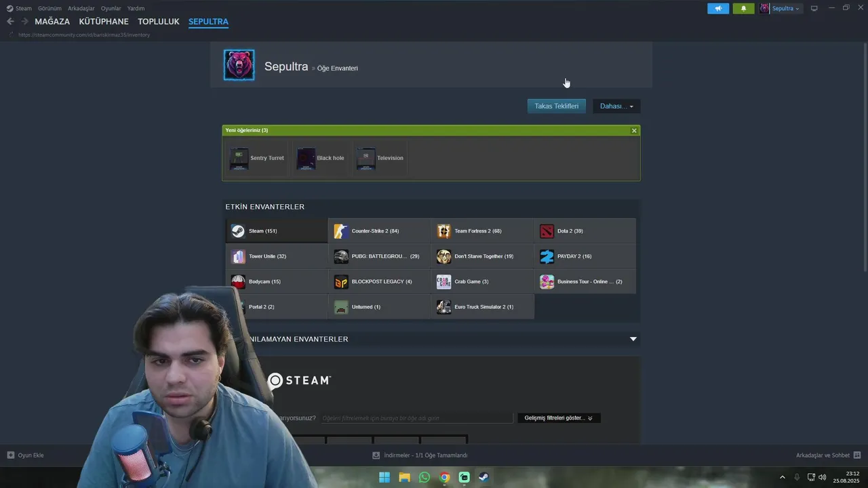The width and height of the screenshot is (868, 488).
Task: Open BLOCKPOST LEGACY inventory icon
Action: point(341,282)
